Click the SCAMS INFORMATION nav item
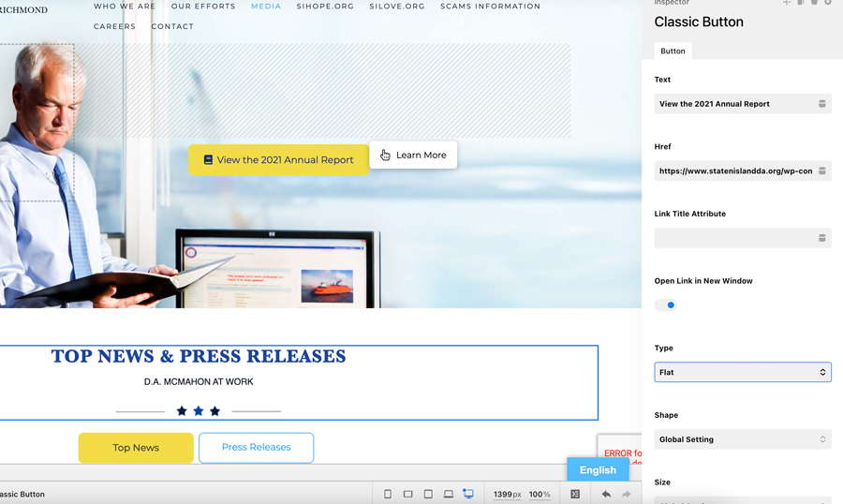The image size is (843, 504). (490, 7)
